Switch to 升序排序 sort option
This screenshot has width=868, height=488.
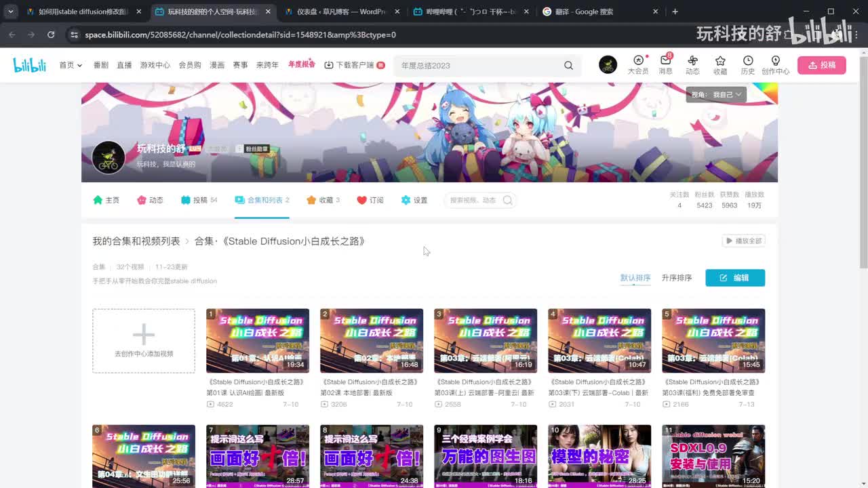677,278
